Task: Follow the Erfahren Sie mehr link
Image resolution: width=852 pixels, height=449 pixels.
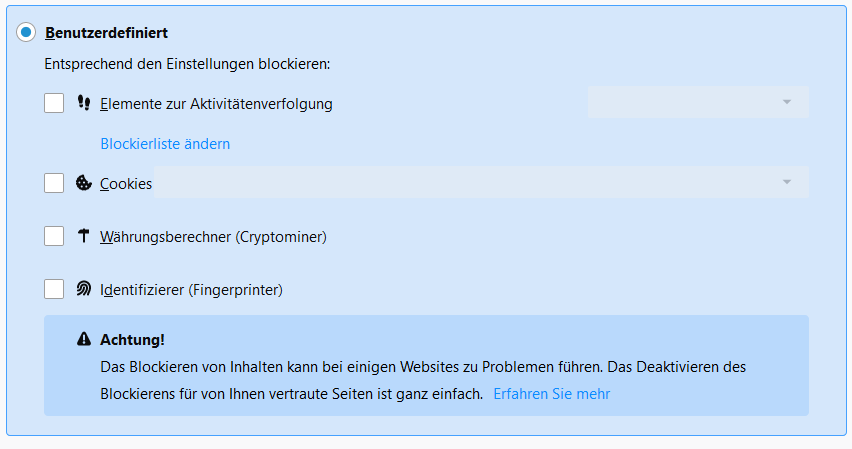Action: [551, 394]
